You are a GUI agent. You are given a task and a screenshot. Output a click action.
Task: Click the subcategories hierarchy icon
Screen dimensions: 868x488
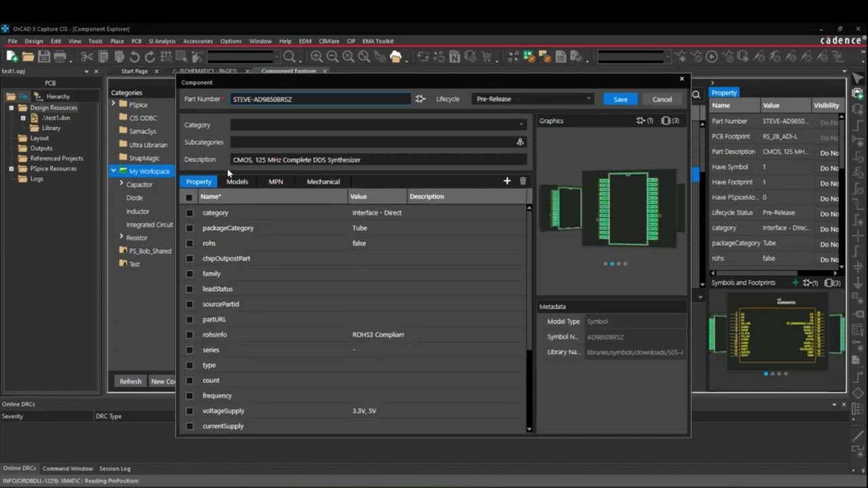[520, 142]
